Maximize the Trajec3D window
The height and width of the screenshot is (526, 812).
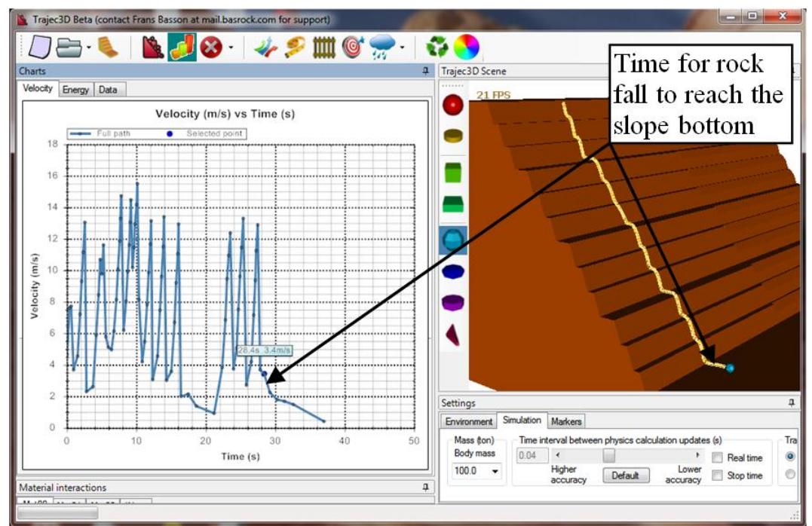752,17
